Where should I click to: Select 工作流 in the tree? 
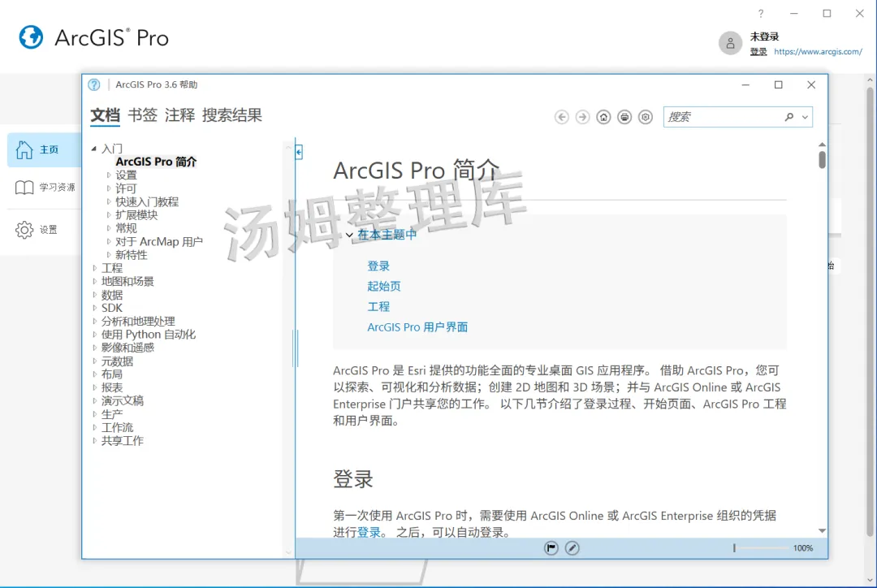click(x=118, y=427)
